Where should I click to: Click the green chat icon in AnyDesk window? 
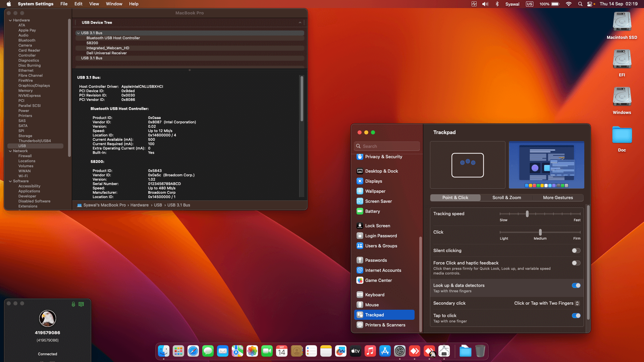tap(81, 304)
